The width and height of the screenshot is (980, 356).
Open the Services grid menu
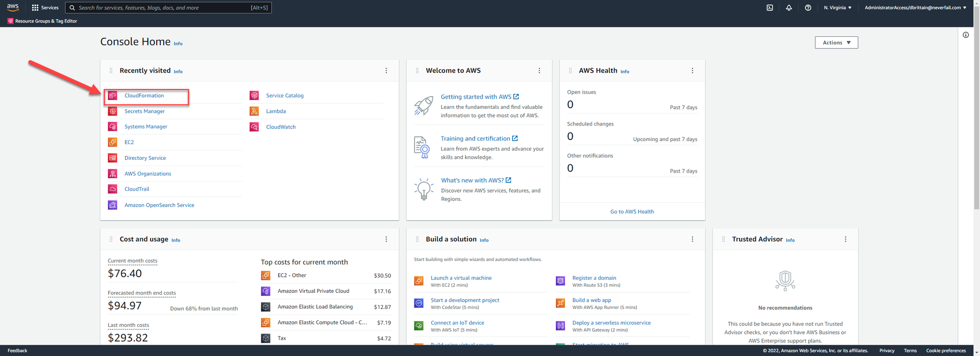coord(45,8)
